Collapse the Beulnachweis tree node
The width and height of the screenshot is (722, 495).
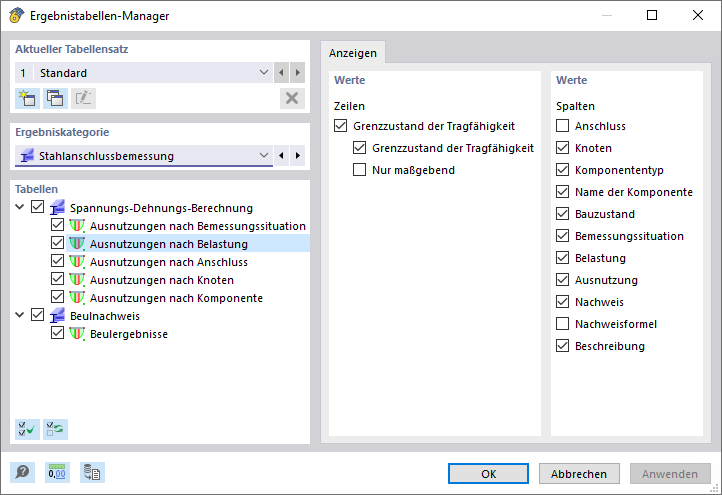[x=21, y=316]
